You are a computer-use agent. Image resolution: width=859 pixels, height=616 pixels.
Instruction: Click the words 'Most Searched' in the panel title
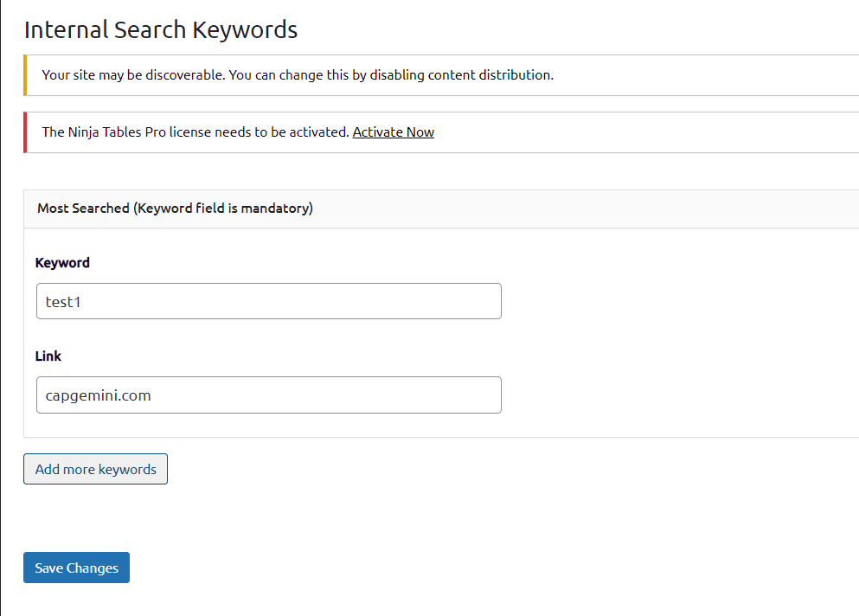83,209
